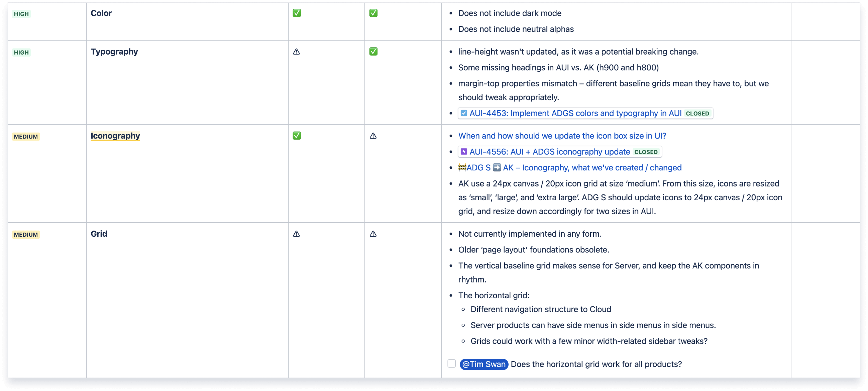Image resolution: width=868 pixels, height=391 pixels.
Task: Click the green checkmark in Color row first column
Action: (x=297, y=13)
